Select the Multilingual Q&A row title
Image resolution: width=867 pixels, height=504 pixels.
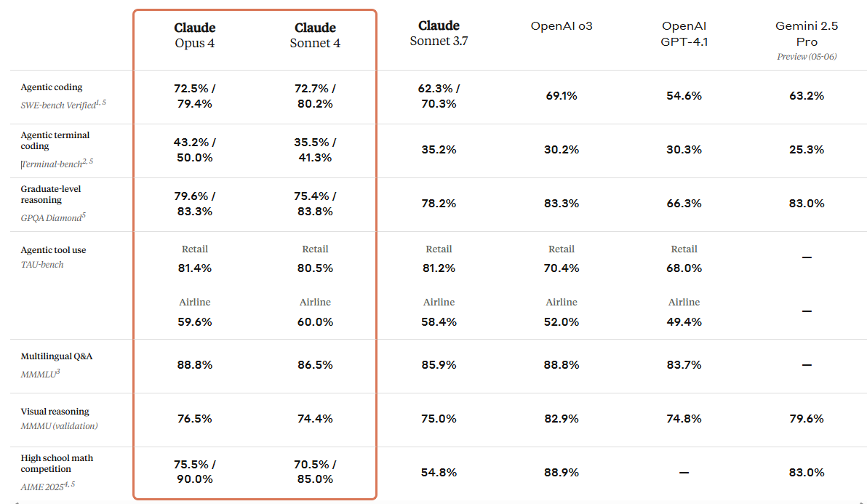click(56, 356)
